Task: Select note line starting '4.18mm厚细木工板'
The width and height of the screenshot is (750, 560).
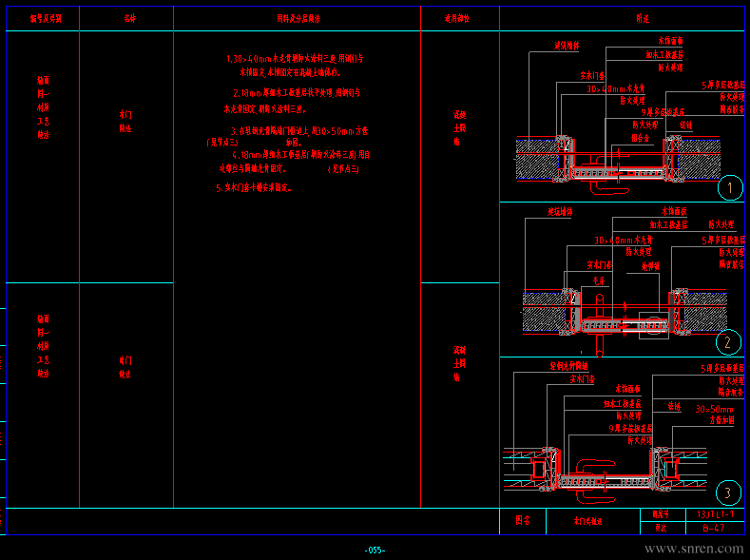Action: point(301,155)
